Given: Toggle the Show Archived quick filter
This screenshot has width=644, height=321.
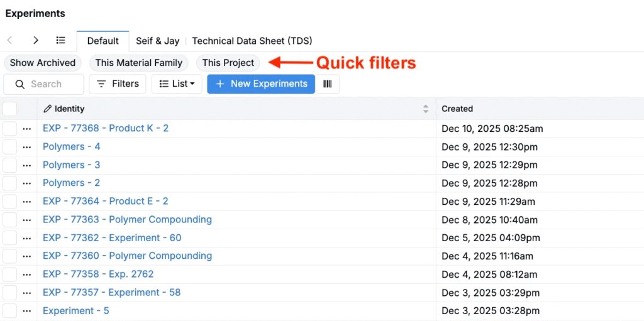Looking at the screenshot, I should click(x=43, y=63).
